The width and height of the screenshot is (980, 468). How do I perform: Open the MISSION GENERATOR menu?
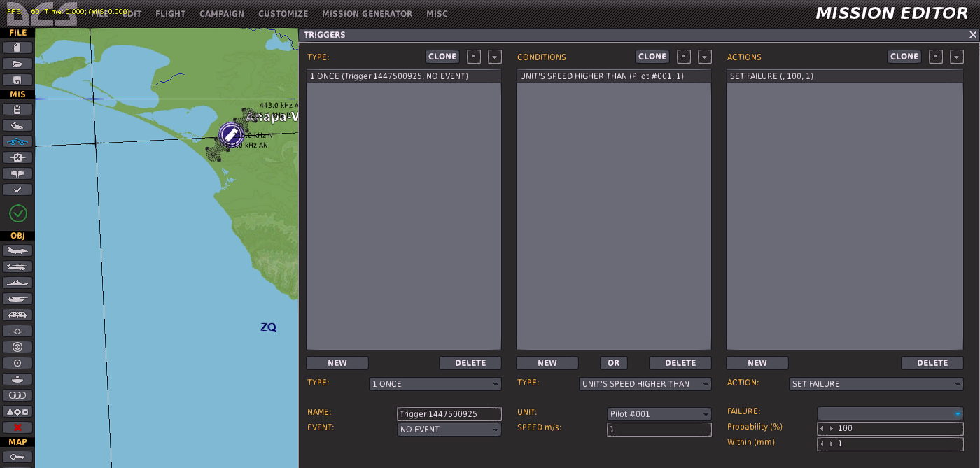click(367, 14)
